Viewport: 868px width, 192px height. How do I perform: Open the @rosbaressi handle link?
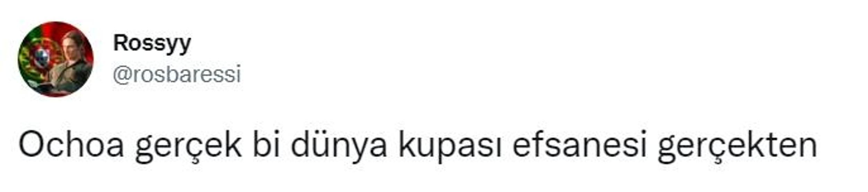(x=177, y=74)
